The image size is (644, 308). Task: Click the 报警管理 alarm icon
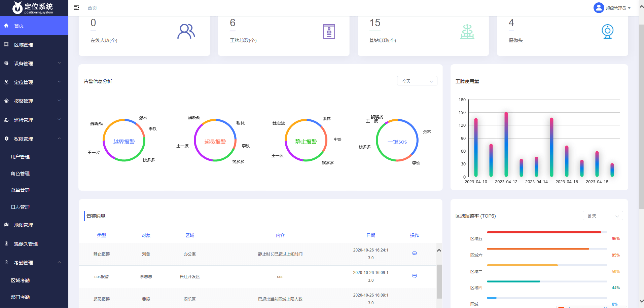tap(6, 101)
